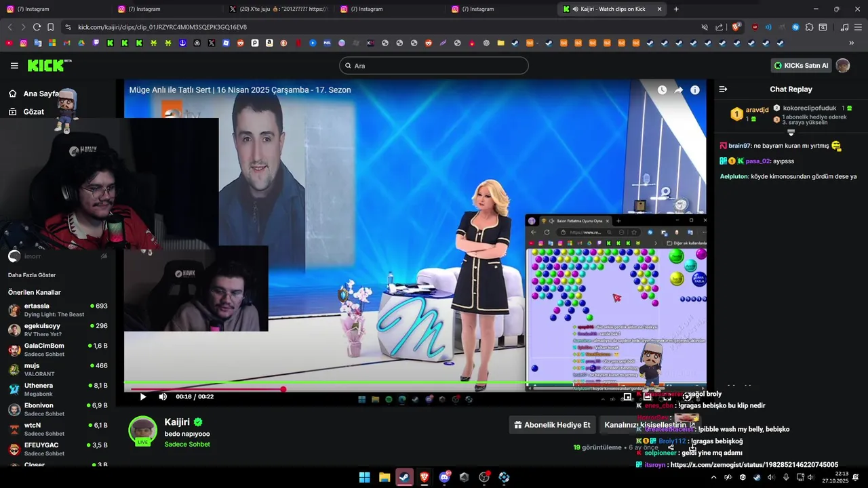Open Discord from the taskbar

coord(445,477)
